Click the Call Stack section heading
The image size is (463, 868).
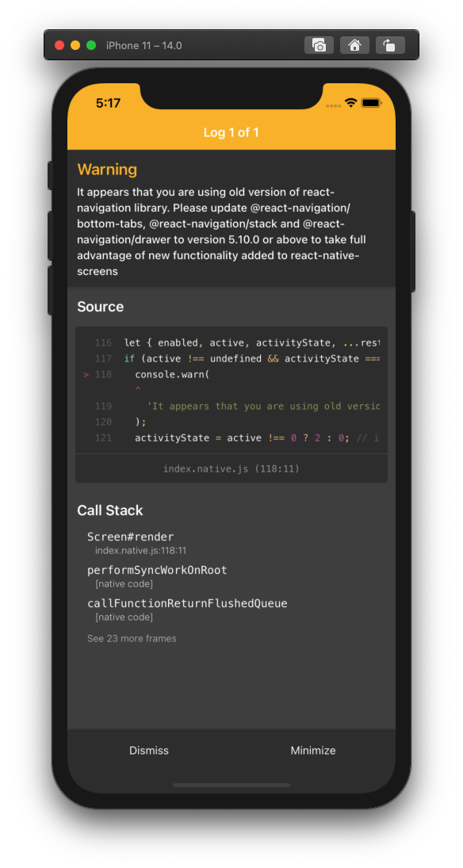[109, 510]
